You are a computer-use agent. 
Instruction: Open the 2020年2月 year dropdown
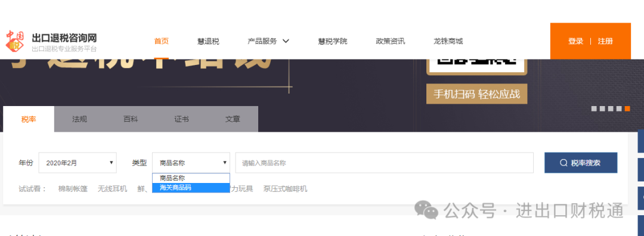[x=78, y=163]
